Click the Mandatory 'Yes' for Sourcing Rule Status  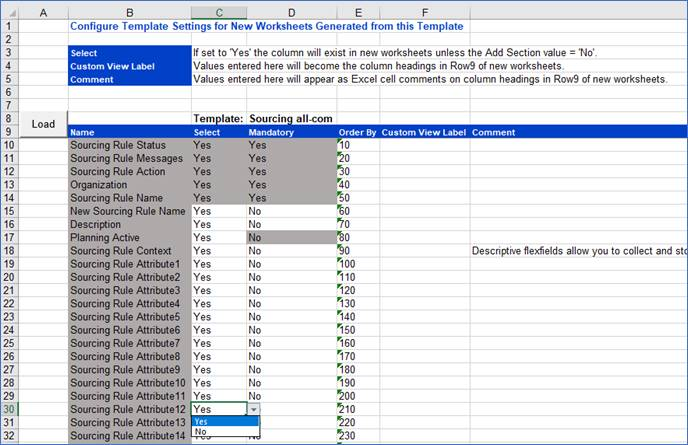click(x=292, y=145)
